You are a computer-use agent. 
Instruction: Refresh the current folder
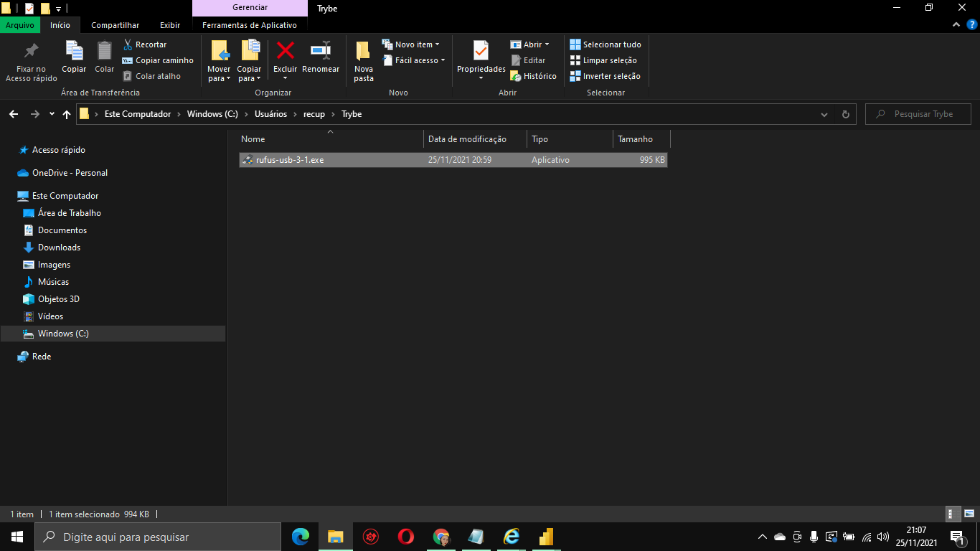pyautogui.click(x=845, y=114)
